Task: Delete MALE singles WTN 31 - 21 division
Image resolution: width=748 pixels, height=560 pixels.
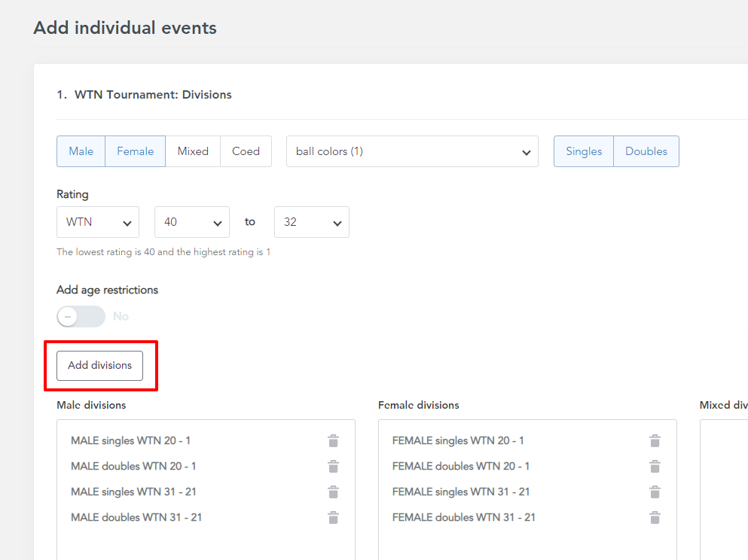Action: click(334, 492)
